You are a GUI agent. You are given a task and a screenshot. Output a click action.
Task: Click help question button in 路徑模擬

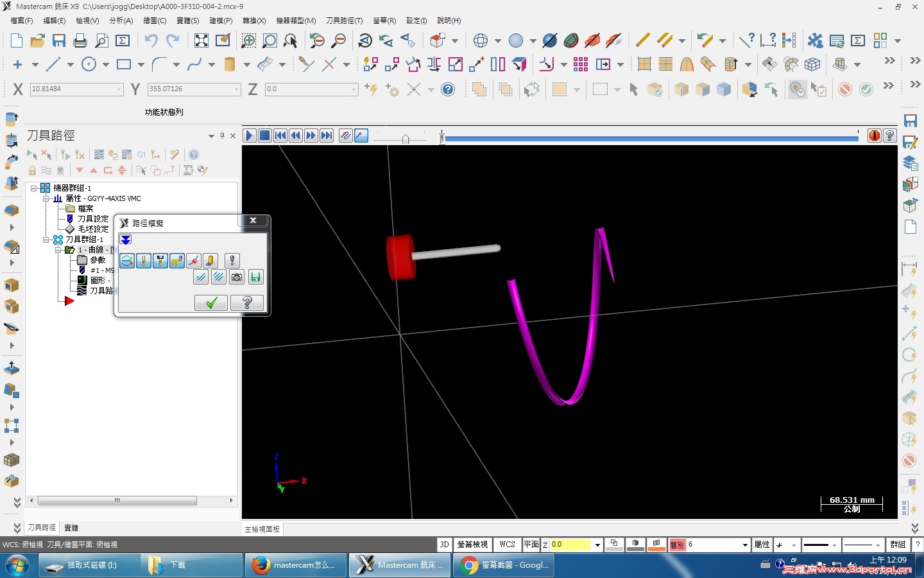coord(247,302)
